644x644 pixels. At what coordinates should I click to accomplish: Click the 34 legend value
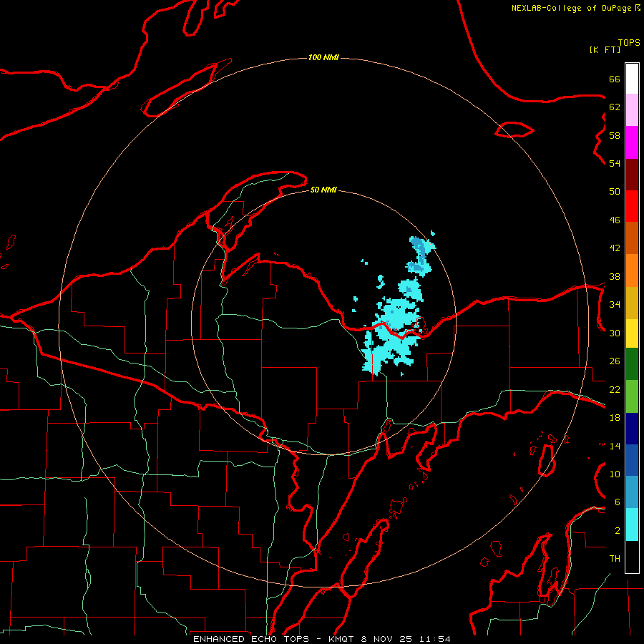coord(615,305)
